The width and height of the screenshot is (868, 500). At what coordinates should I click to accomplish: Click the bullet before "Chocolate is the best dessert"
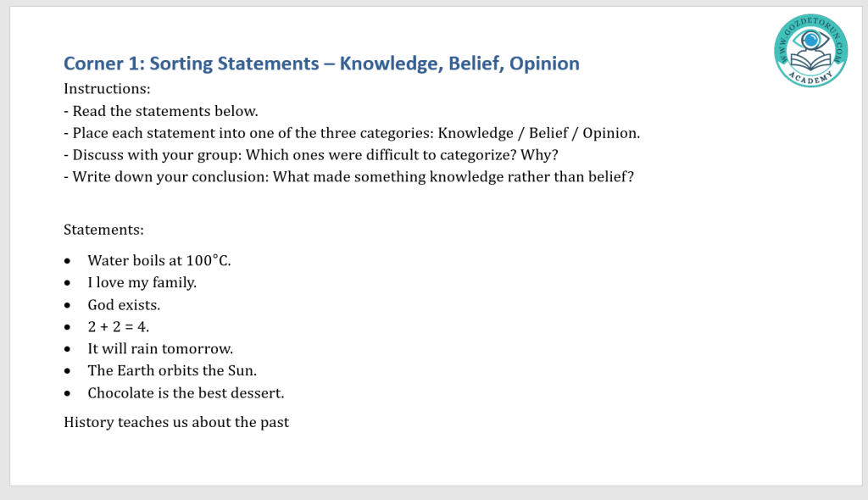(x=68, y=393)
